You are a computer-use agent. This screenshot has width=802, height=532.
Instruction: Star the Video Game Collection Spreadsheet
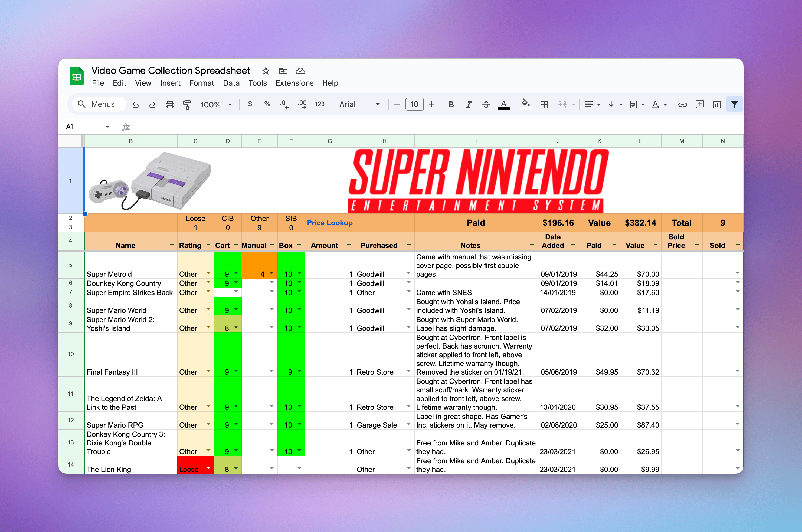pos(265,71)
